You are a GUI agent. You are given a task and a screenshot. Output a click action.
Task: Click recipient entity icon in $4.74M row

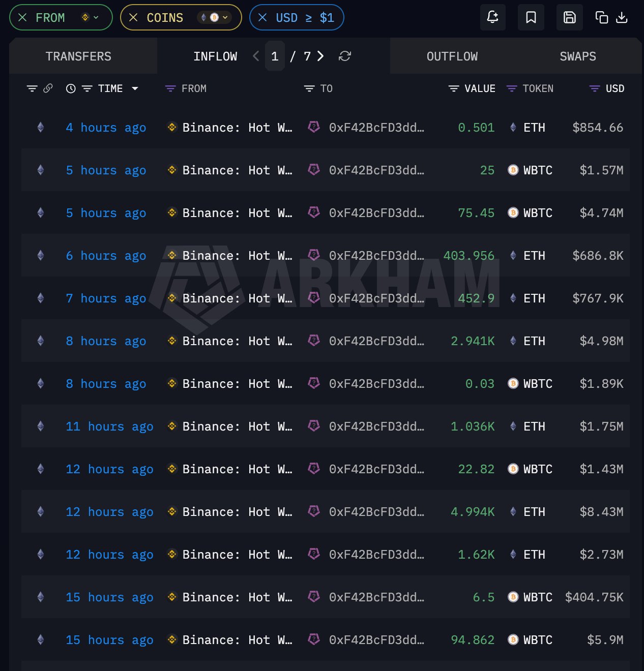click(x=314, y=212)
